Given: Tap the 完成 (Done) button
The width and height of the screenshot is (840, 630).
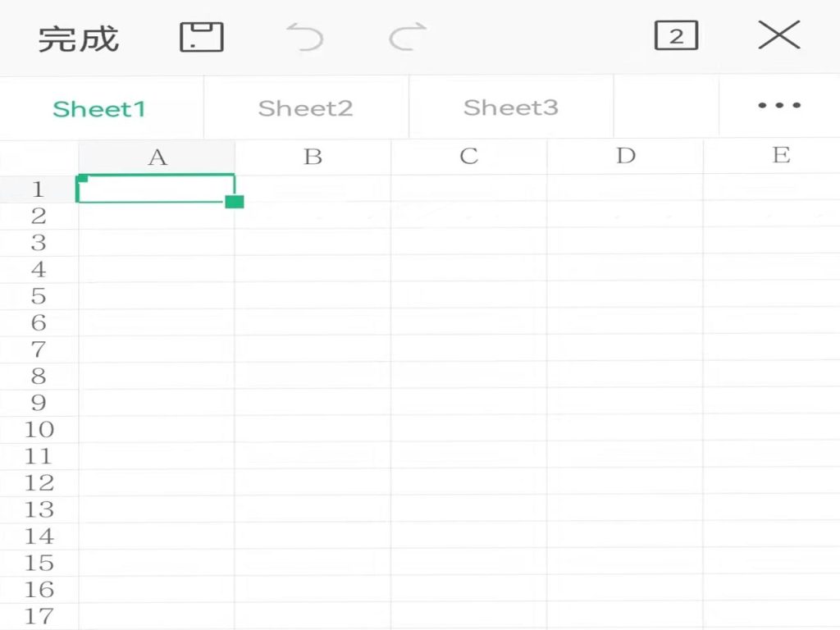Looking at the screenshot, I should [79, 39].
